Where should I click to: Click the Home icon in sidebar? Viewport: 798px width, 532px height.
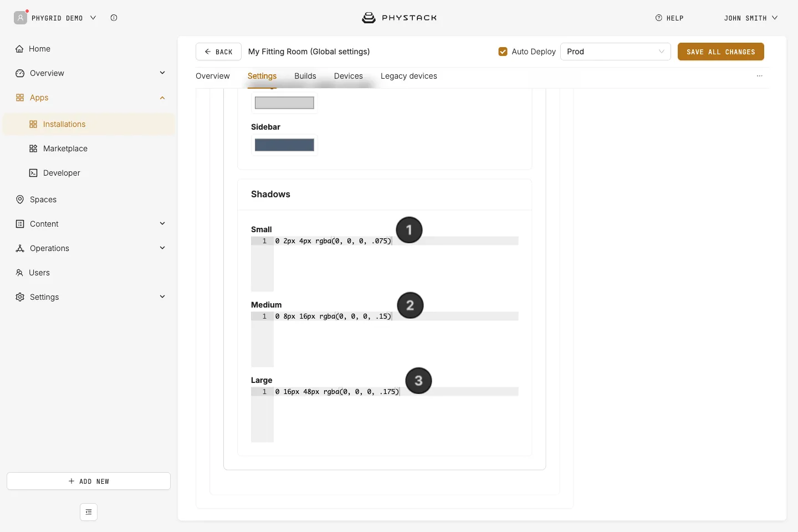tap(19, 49)
